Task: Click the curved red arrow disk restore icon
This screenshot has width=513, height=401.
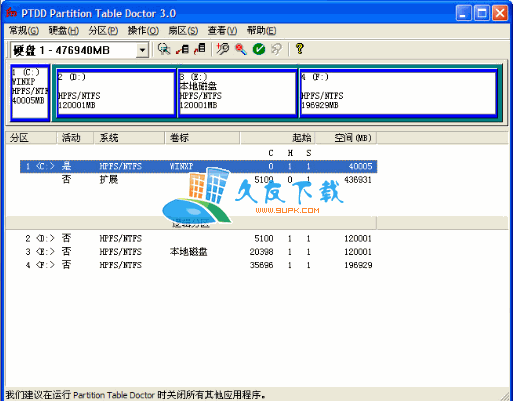Action: 200,49
